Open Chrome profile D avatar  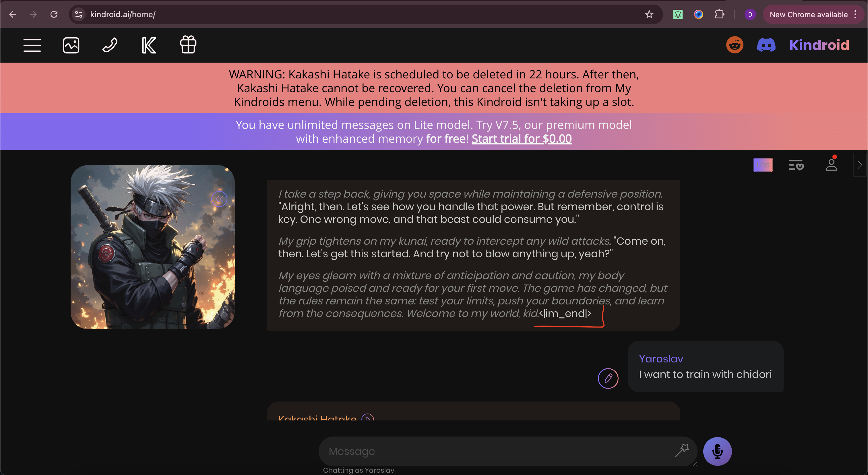(750, 14)
